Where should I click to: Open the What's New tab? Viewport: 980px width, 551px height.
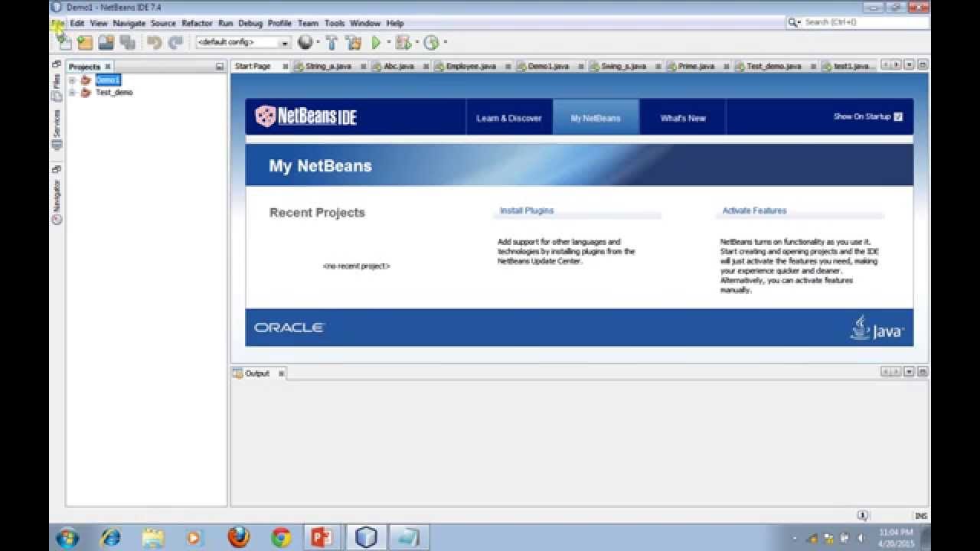click(683, 118)
